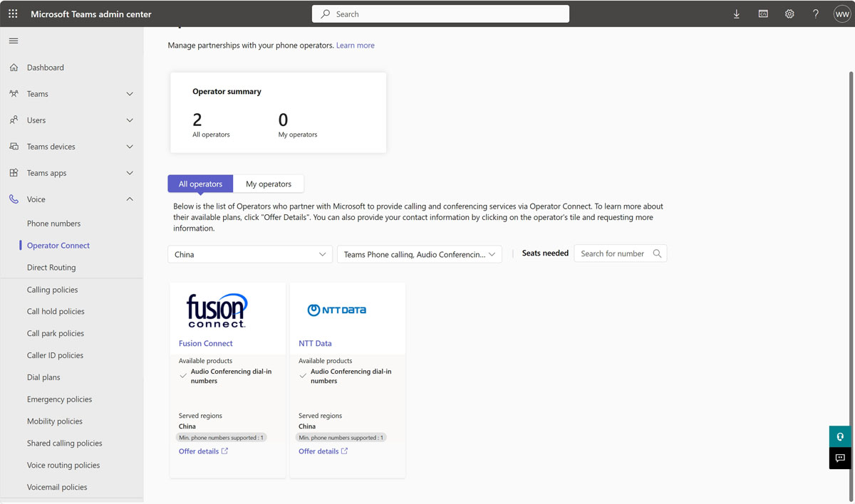Click the magnifier in Seats needed box
855x504 pixels.
pyautogui.click(x=657, y=253)
